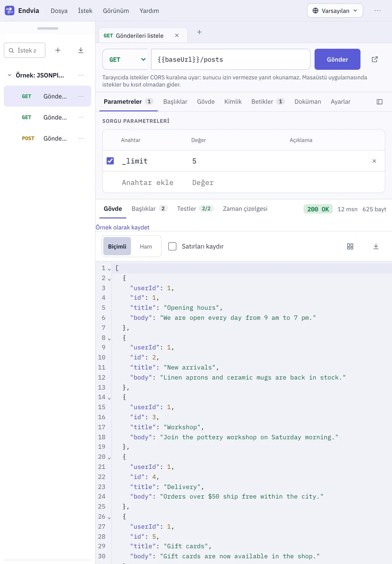
Task: Toggle the split panel layout icon
Action: (379, 102)
